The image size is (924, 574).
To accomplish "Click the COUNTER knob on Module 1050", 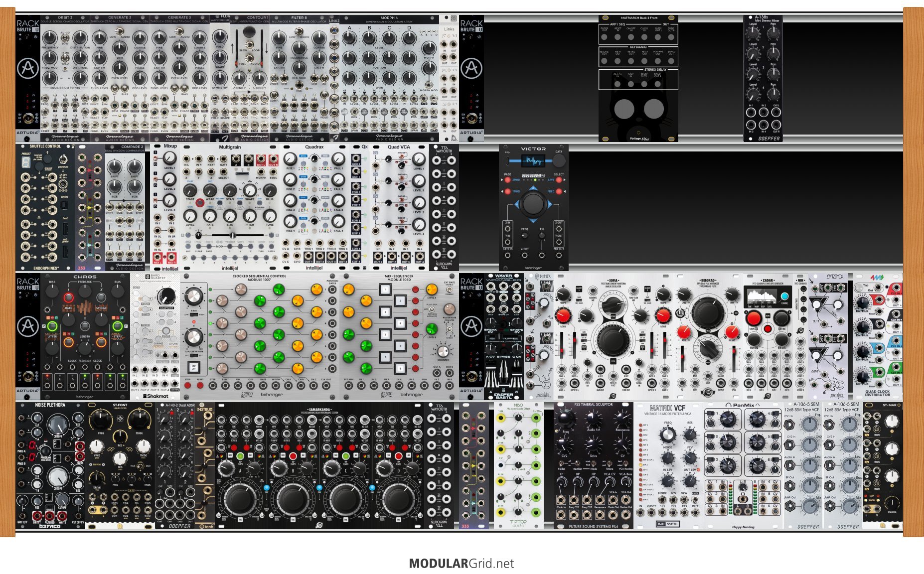I will [x=443, y=351].
